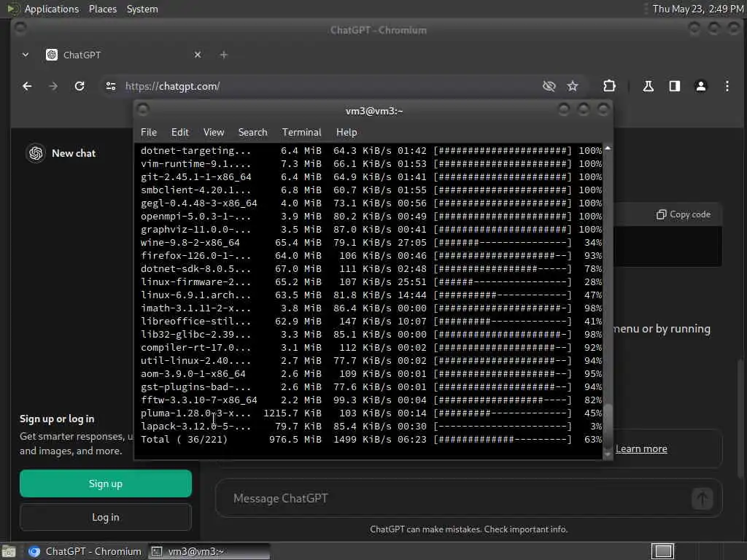This screenshot has width=747, height=560.
Task: Open the terminal File menu
Action: click(x=149, y=133)
